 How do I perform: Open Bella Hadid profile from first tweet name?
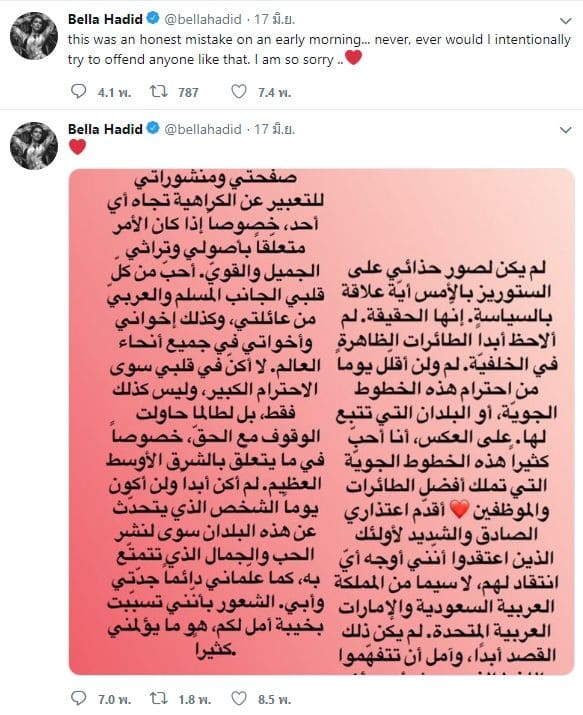coord(105,19)
